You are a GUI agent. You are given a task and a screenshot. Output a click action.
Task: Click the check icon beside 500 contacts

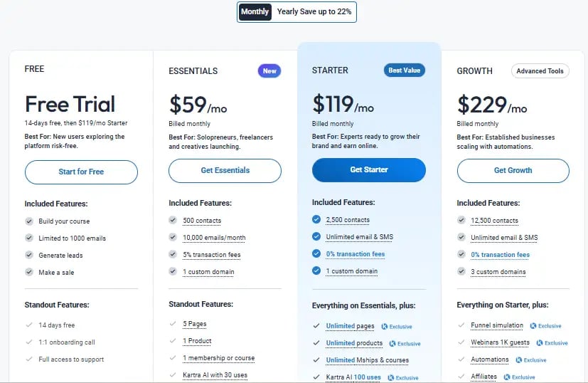point(173,221)
